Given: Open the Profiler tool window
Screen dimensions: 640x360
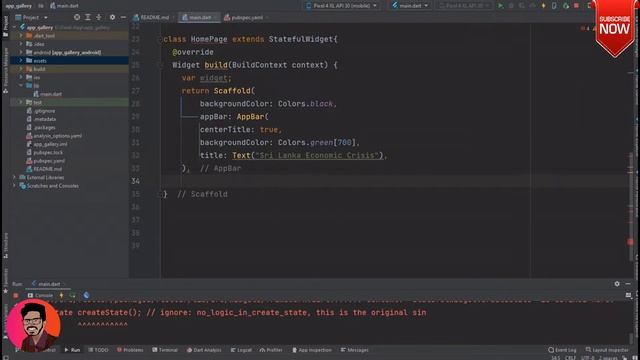Looking at the screenshot, I should click(x=271, y=350).
